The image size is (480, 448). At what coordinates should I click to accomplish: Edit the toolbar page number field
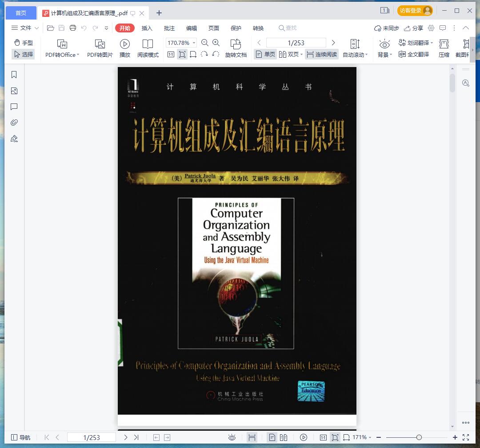coord(296,43)
